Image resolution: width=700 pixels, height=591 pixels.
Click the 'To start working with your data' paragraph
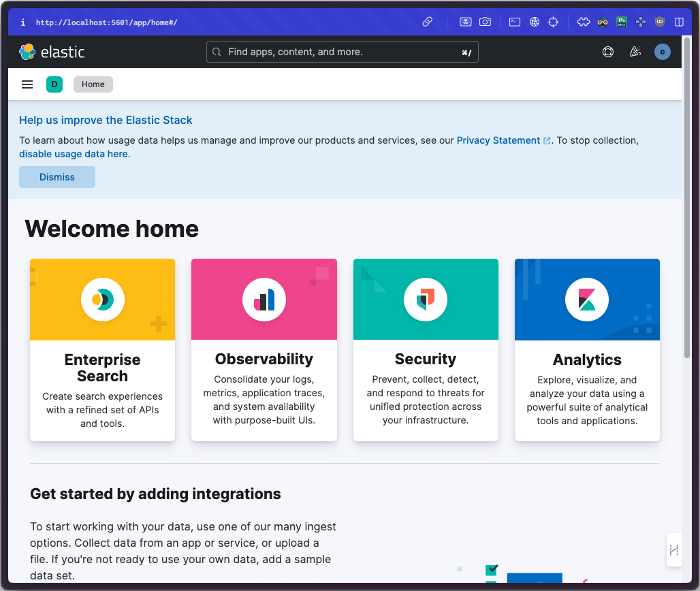point(183,551)
